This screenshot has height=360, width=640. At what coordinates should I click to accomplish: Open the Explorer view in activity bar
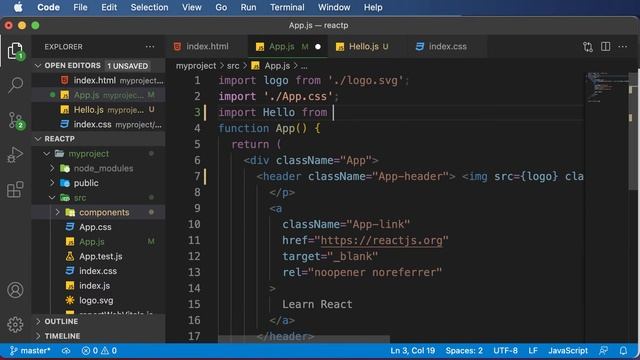[16, 51]
